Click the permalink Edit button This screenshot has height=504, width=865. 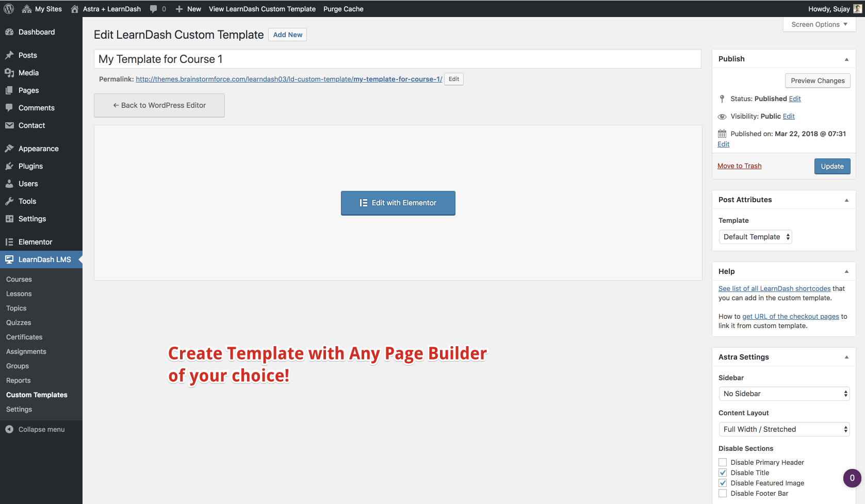[x=454, y=79]
